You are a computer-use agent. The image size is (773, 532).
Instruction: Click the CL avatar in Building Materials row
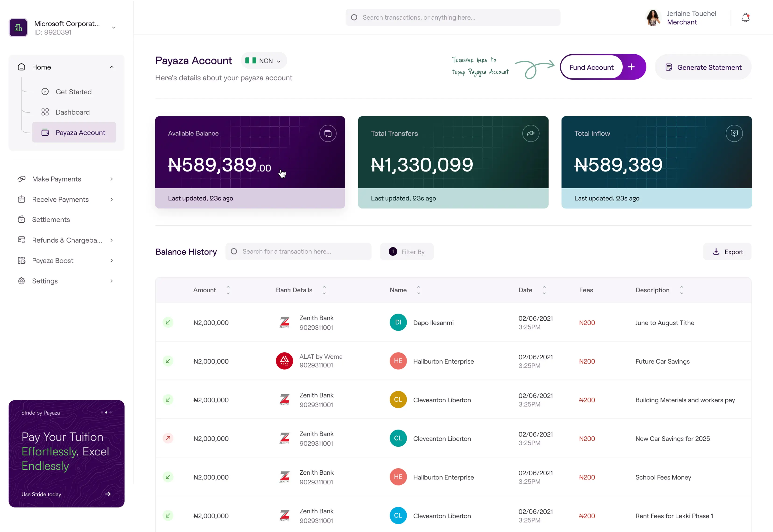click(x=398, y=400)
